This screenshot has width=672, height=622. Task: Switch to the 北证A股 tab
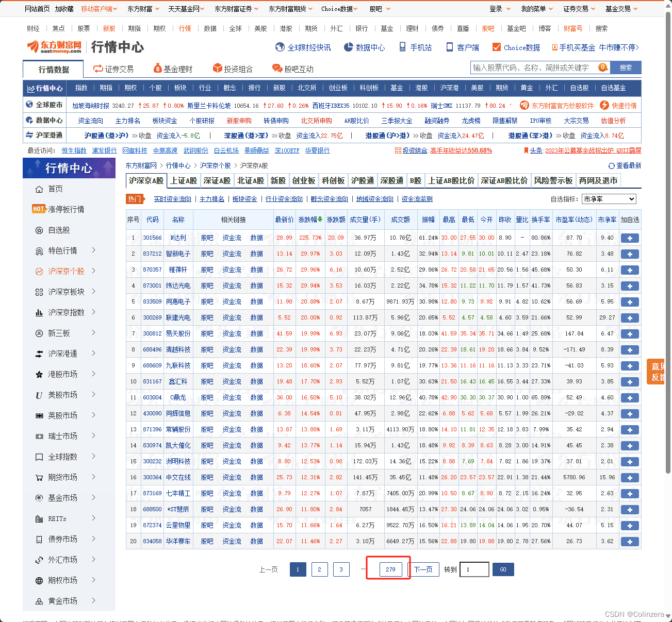(x=251, y=181)
